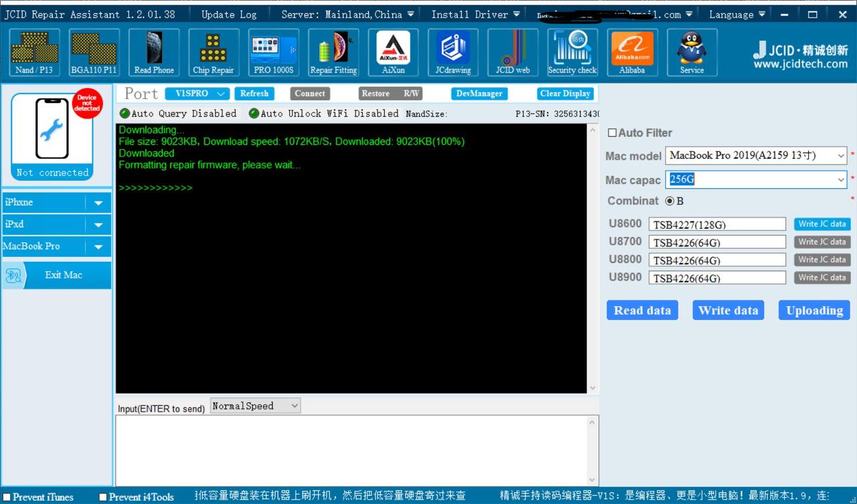Toggle Auto Unlock WiFi Disabled indicator
This screenshot has width=857, height=504.
pos(254,113)
